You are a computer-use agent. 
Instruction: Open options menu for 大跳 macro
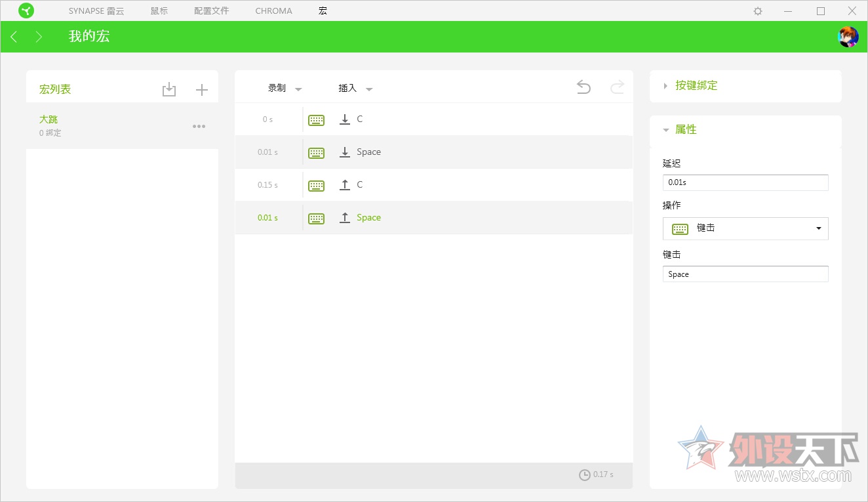(199, 127)
